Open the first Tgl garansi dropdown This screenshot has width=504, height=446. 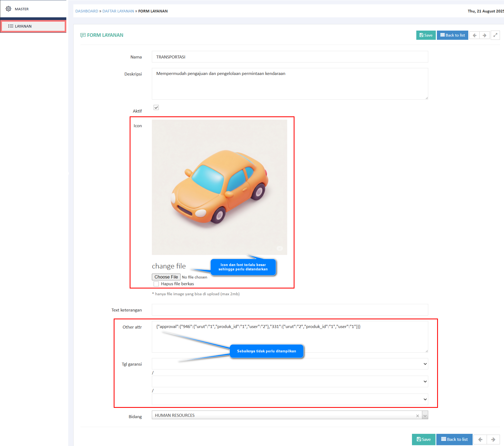tap(290, 364)
